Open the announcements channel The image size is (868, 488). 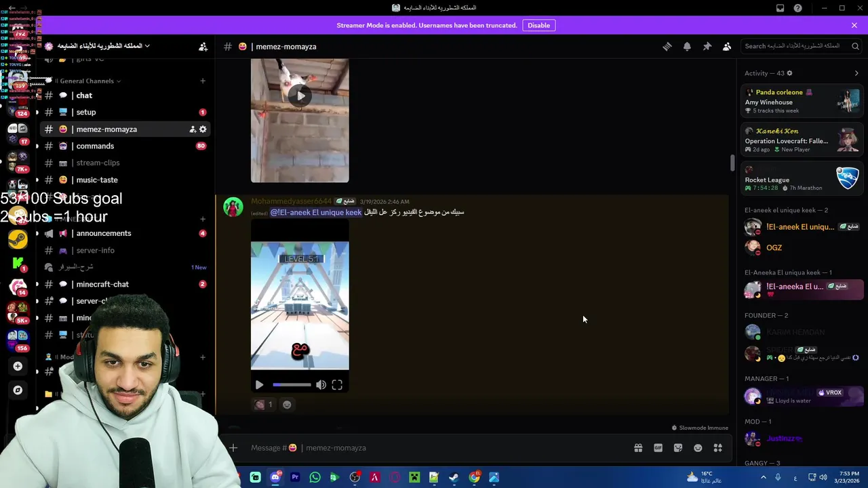point(126,233)
